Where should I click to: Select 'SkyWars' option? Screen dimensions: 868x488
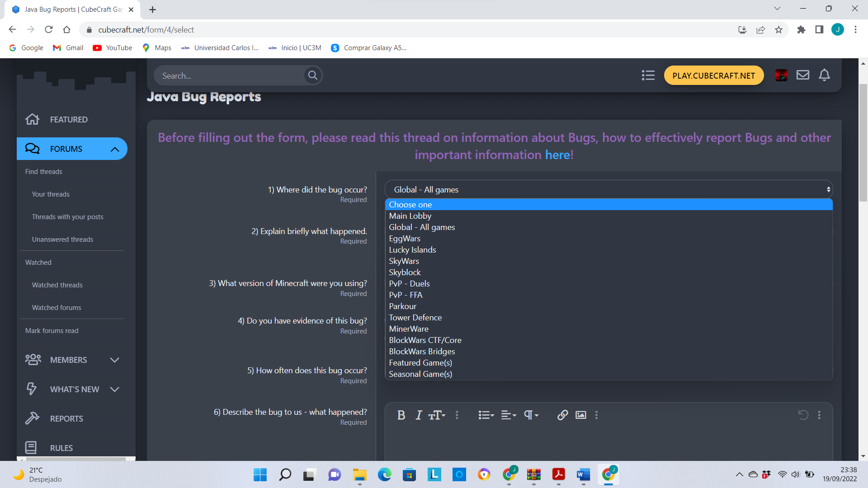pyautogui.click(x=609, y=261)
